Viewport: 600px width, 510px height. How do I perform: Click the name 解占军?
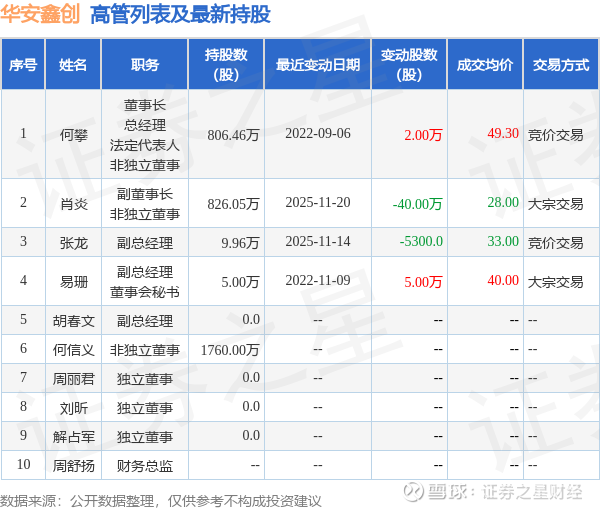[73, 437]
